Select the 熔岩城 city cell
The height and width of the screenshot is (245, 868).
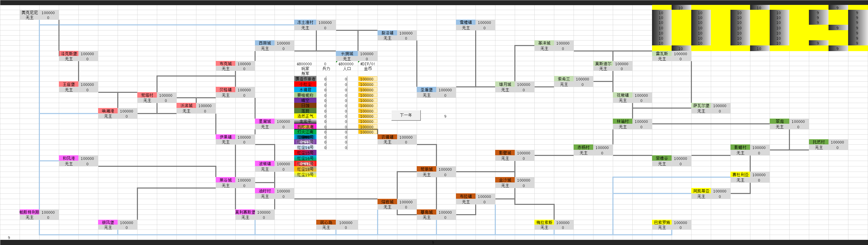[387, 202]
